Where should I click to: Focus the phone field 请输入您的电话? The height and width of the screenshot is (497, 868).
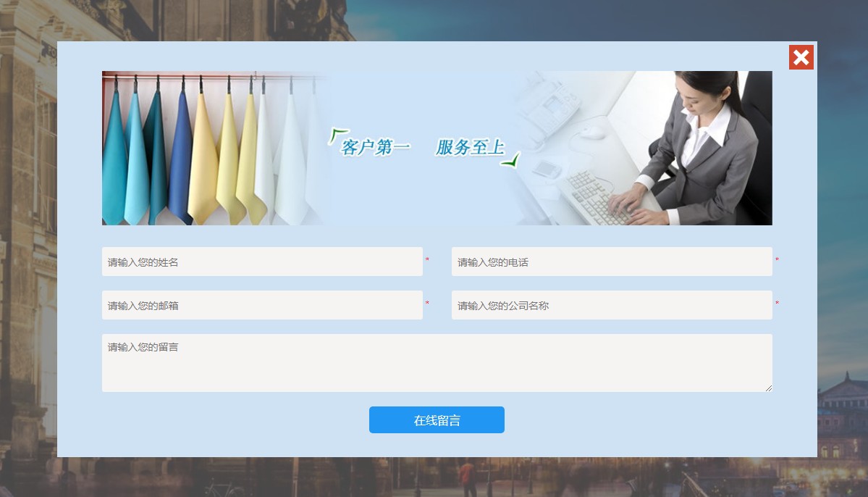click(612, 262)
